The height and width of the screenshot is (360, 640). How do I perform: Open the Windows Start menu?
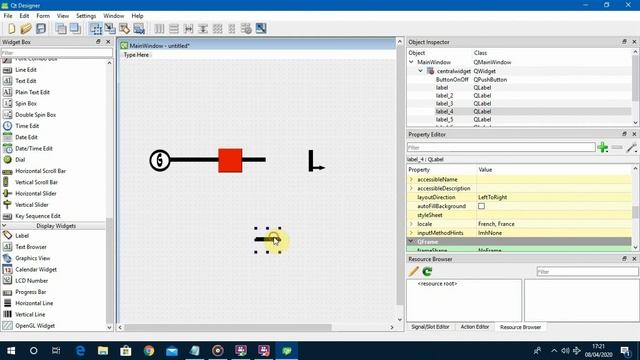click(x=11, y=351)
